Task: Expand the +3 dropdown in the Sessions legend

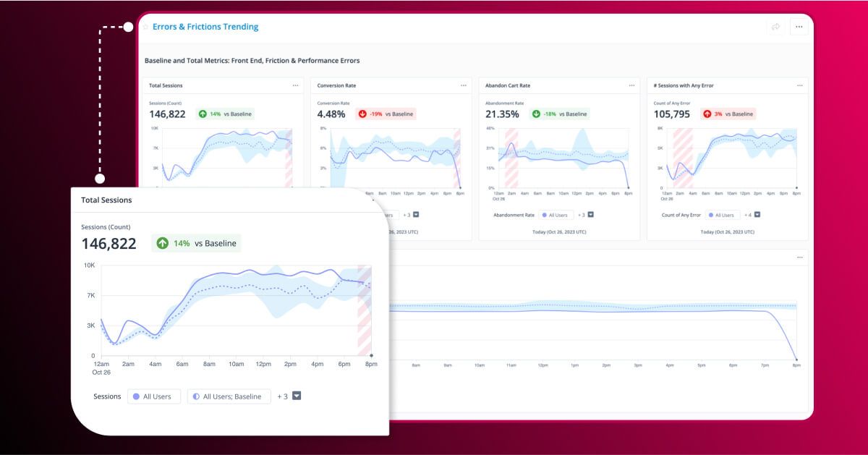Action: pos(296,396)
